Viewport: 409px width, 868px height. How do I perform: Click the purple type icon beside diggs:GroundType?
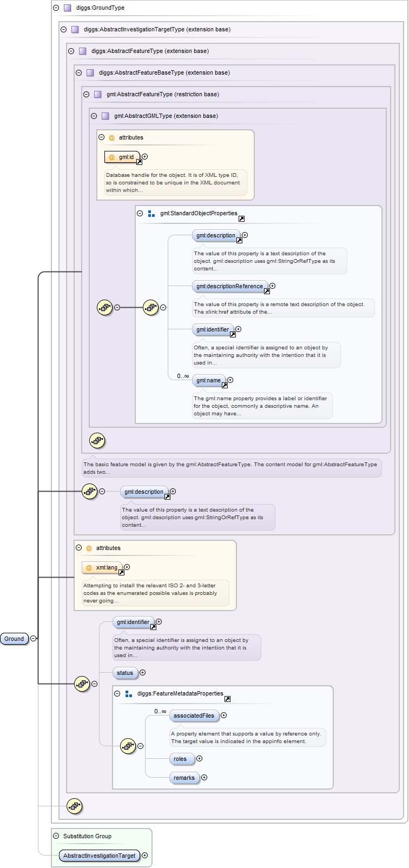pos(68,8)
